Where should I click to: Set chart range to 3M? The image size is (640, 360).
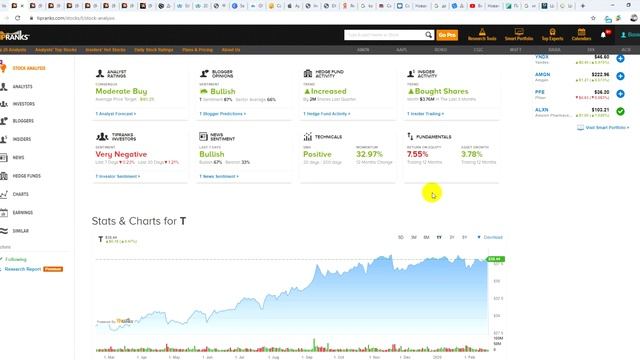pyautogui.click(x=413, y=237)
